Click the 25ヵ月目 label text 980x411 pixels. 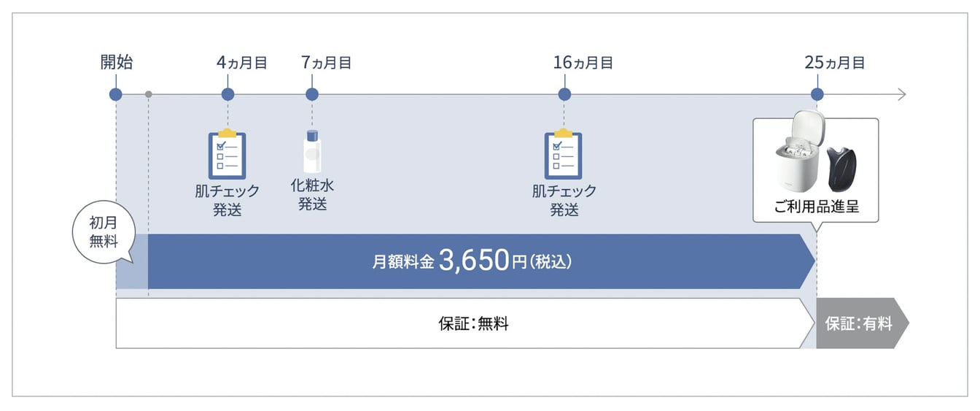[835, 63]
